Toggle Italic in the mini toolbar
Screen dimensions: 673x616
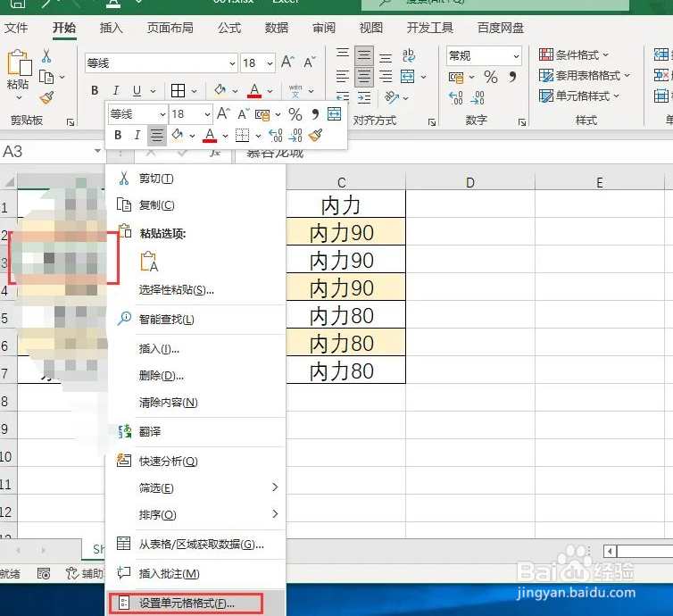[137, 135]
